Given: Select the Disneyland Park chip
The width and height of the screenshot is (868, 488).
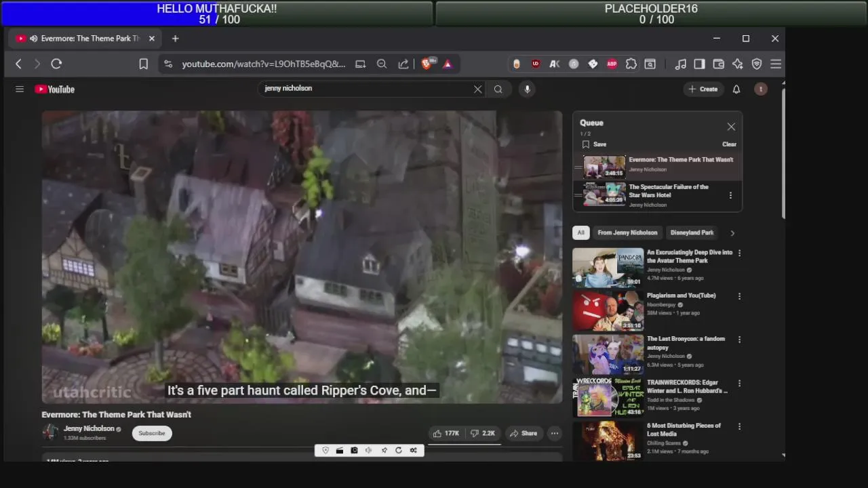Looking at the screenshot, I should click(x=692, y=232).
